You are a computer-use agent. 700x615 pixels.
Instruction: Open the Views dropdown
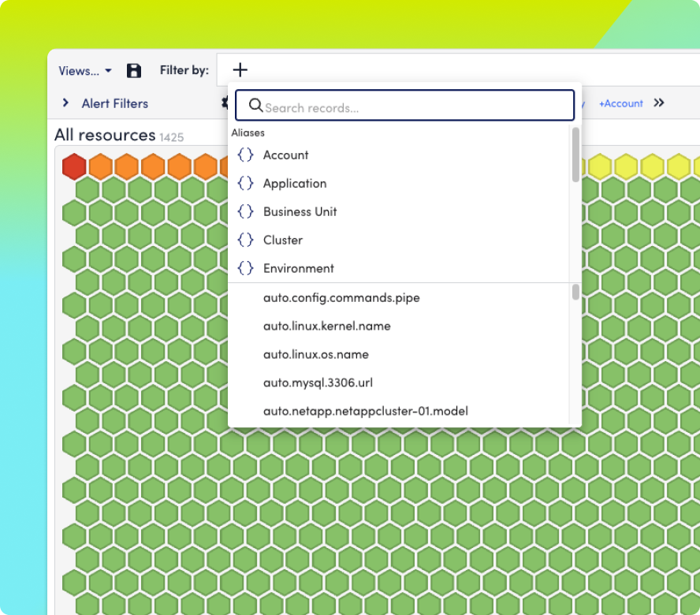point(85,71)
